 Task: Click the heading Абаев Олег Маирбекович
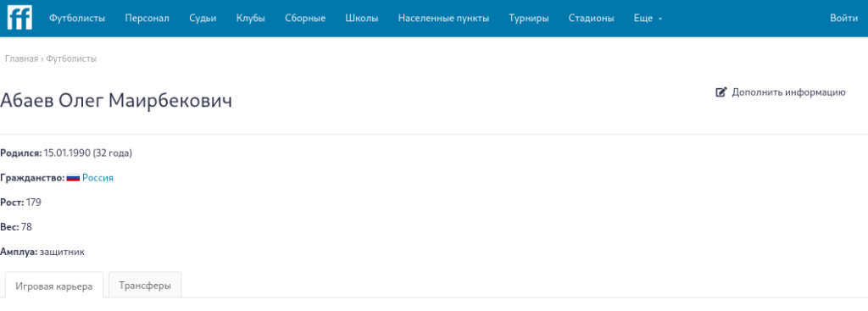[116, 101]
